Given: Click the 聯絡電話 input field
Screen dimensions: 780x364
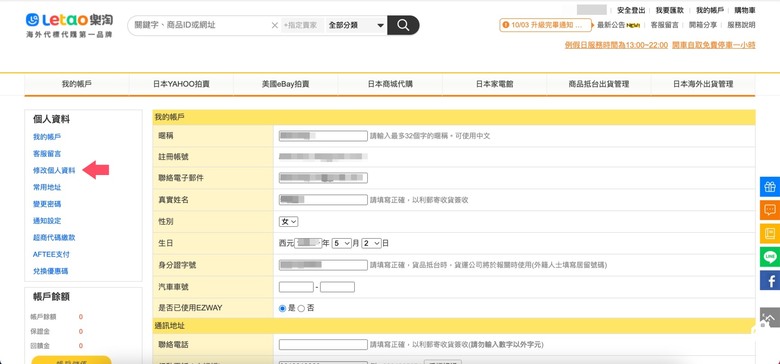Looking at the screenshot, I should click(323, 344).
